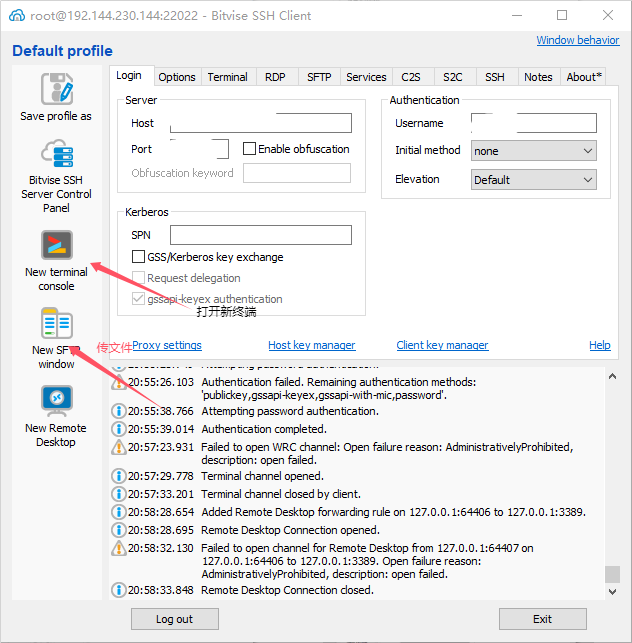Click info icon for Terminal channel opened
The image size is (632, 643).
coord(119,476)
